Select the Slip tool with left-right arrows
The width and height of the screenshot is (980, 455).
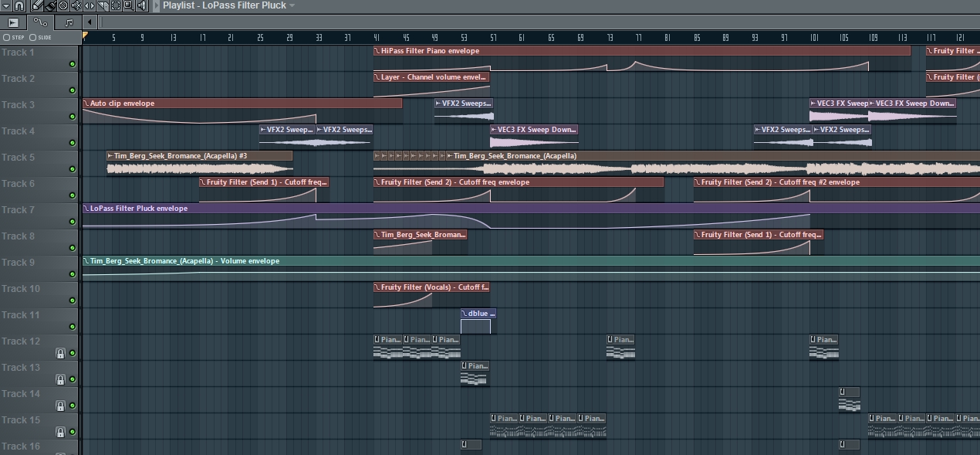click(89, 5)
